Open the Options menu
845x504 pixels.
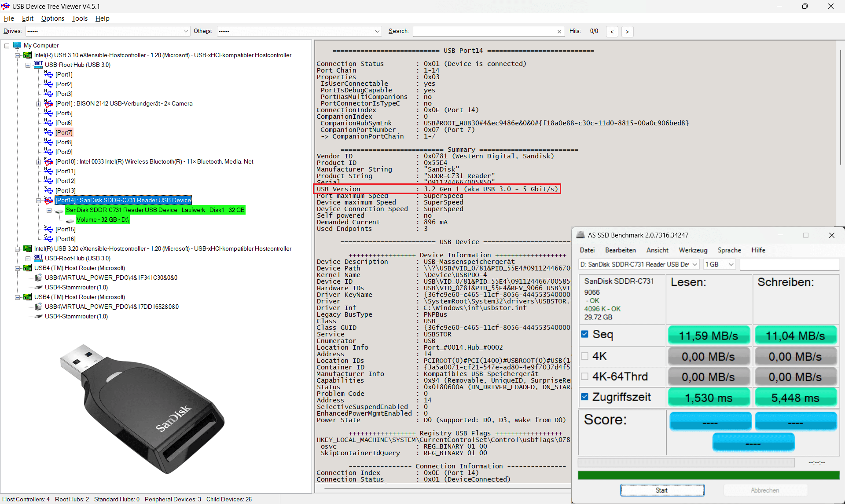[53, 18]
